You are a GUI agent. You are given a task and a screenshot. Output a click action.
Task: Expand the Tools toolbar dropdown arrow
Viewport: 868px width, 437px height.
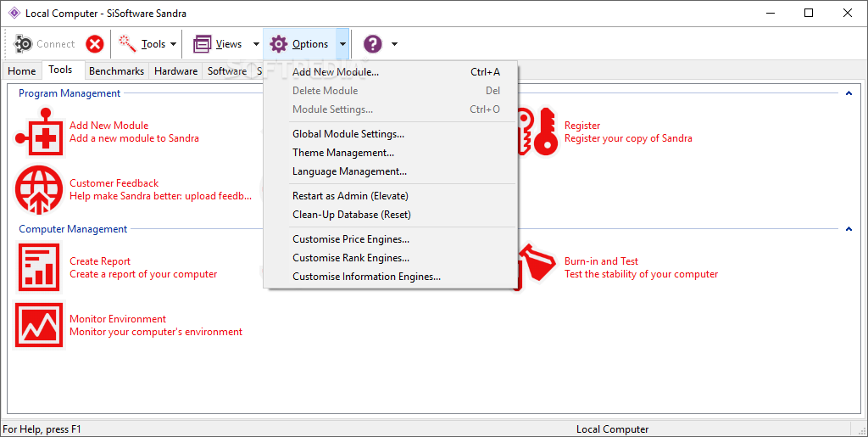pyautogui.click(x=173, y=44)
